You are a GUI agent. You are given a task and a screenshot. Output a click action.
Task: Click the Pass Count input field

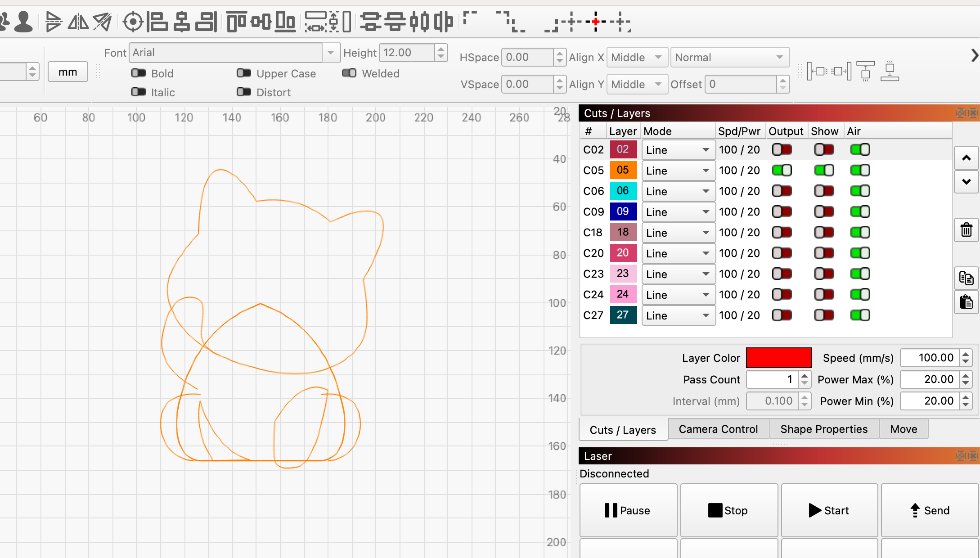coord(772,379)
